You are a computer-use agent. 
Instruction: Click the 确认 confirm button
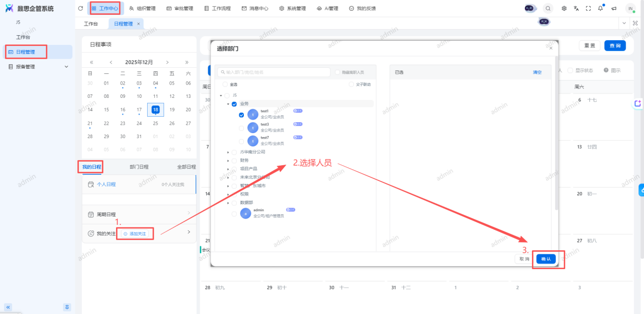pyautogui.click(x=546, y=259)
